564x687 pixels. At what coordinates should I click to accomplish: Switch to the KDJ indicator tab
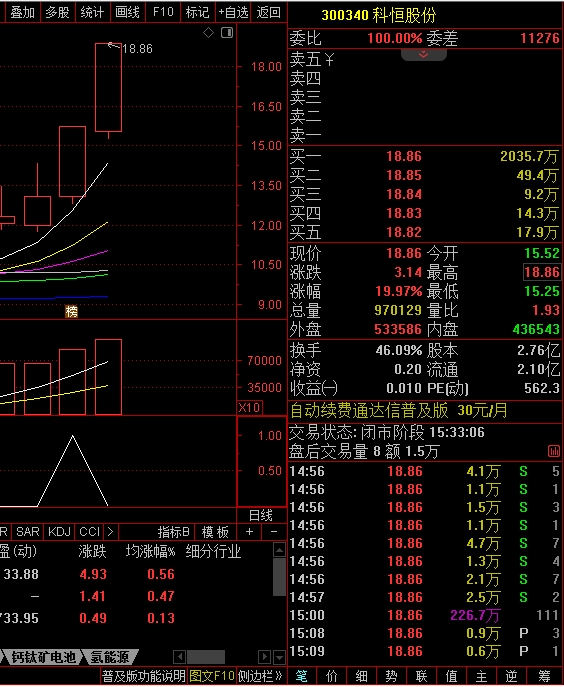tap(59, 532)
